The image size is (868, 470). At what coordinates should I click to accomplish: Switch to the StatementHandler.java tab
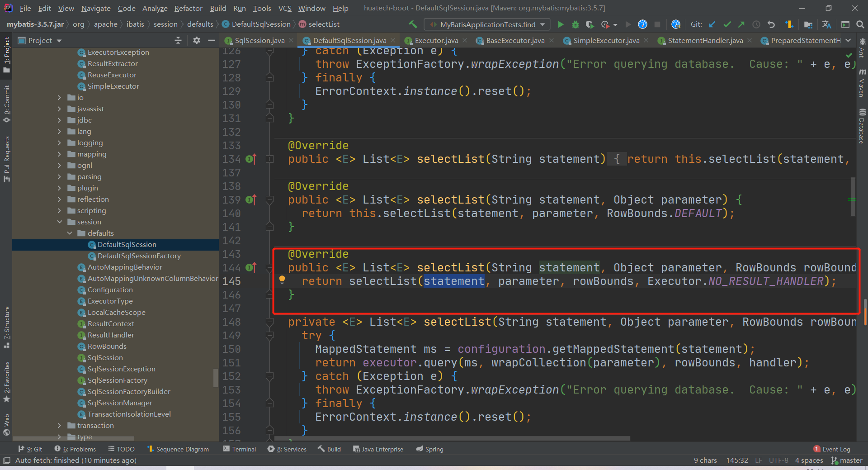point(705,40)
